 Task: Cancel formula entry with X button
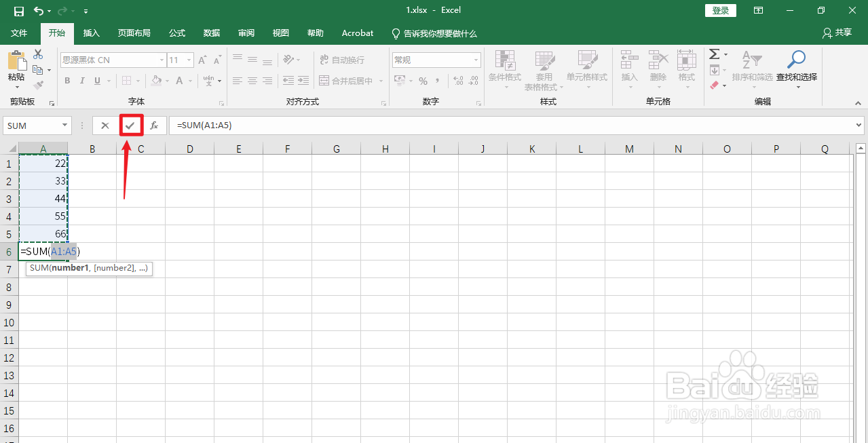105,126
